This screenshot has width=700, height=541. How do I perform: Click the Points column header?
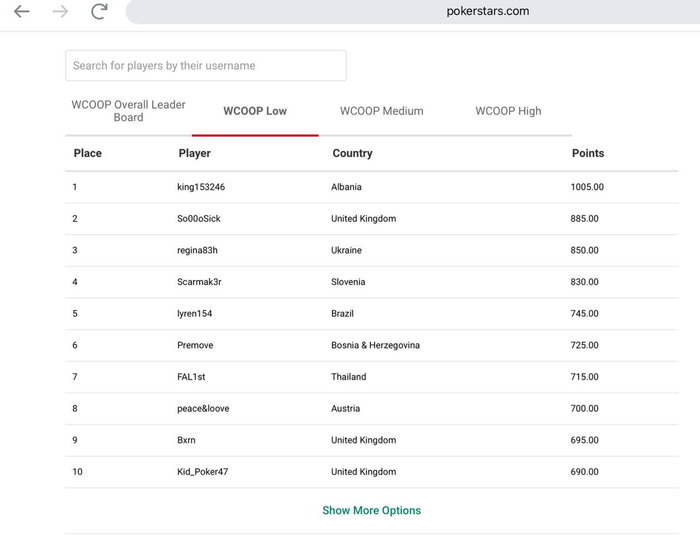[x=587, y=153]
